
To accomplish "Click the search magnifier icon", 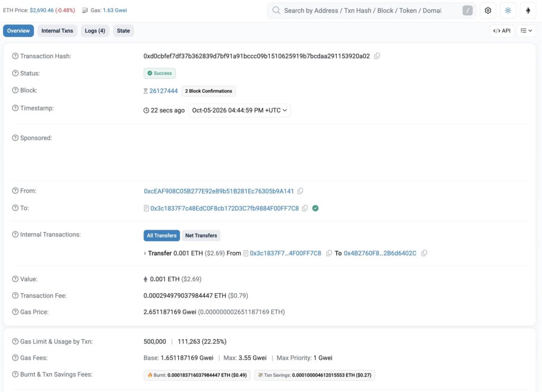I will coord(276,11).
